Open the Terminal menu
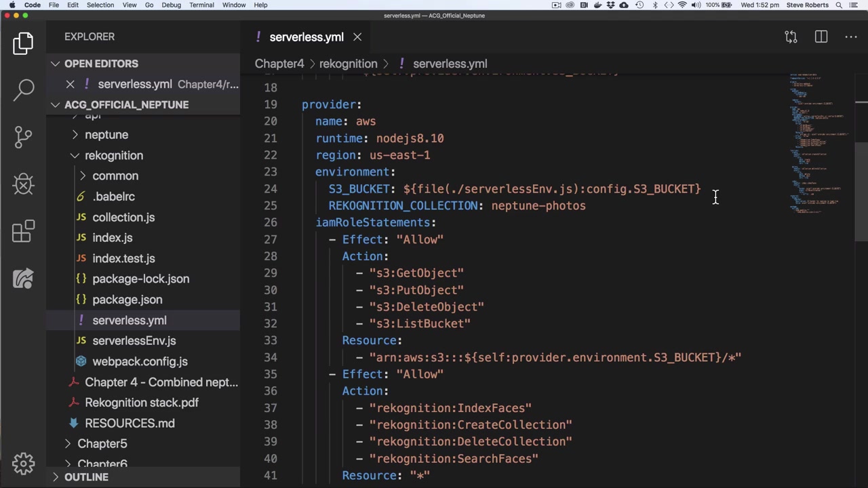This screenshot has height=488, width=868. point(201,5)
